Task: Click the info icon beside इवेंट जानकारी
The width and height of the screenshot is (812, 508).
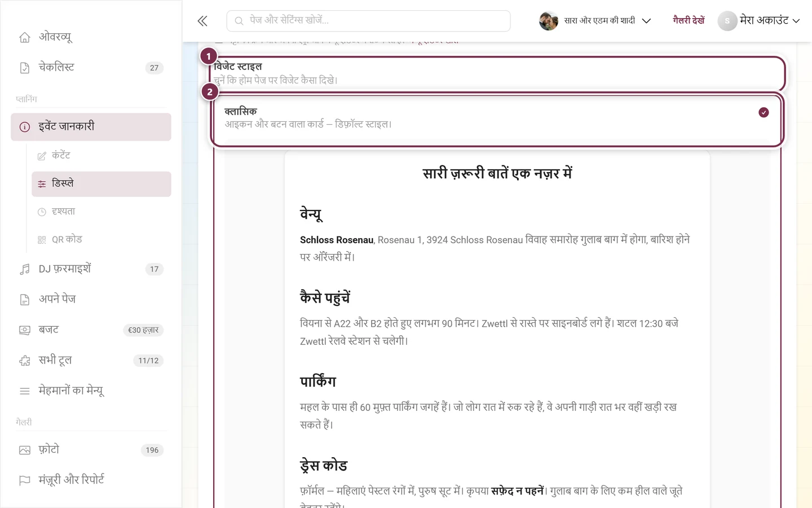Action: coord(25,127)
